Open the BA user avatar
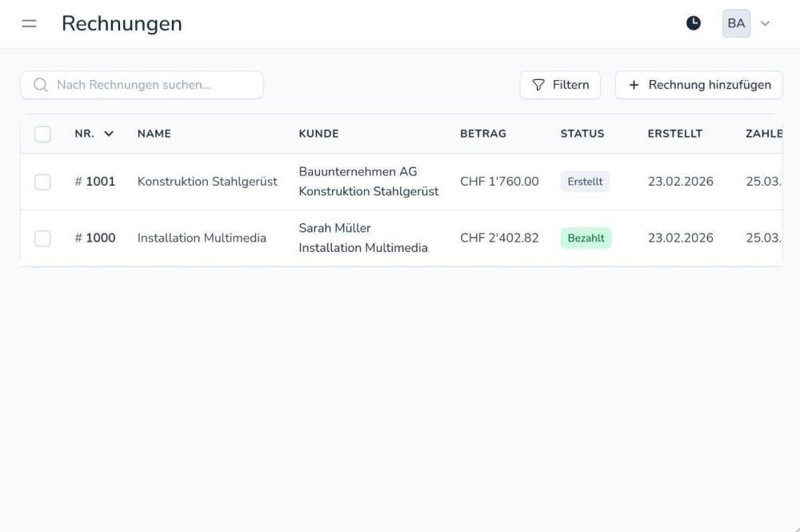 pyautogui.click(x=736, y=23)
